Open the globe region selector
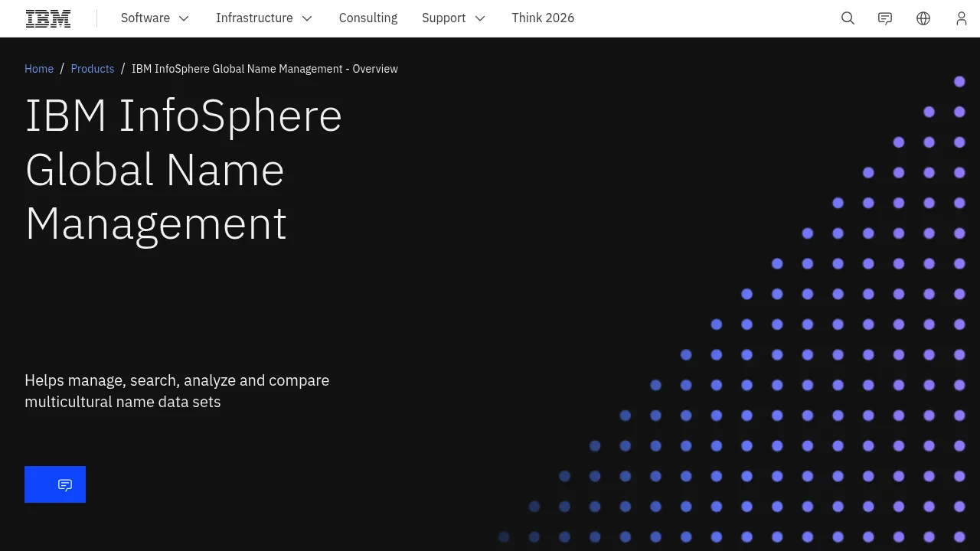980x551 pixels. click(923, 18)
